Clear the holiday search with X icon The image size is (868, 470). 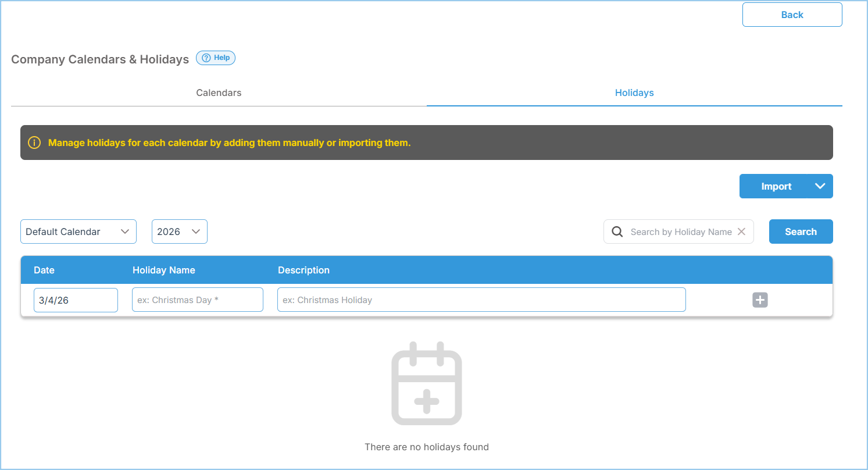pos(741,232)
